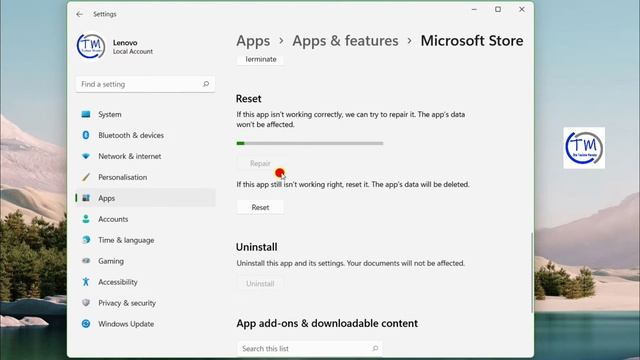
Task: Click the magnifier in Search this list
Action: pos(375,348)
